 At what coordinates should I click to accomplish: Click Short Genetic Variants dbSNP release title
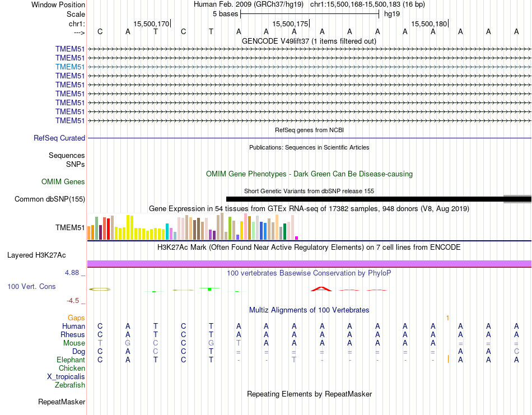(309, 191)
